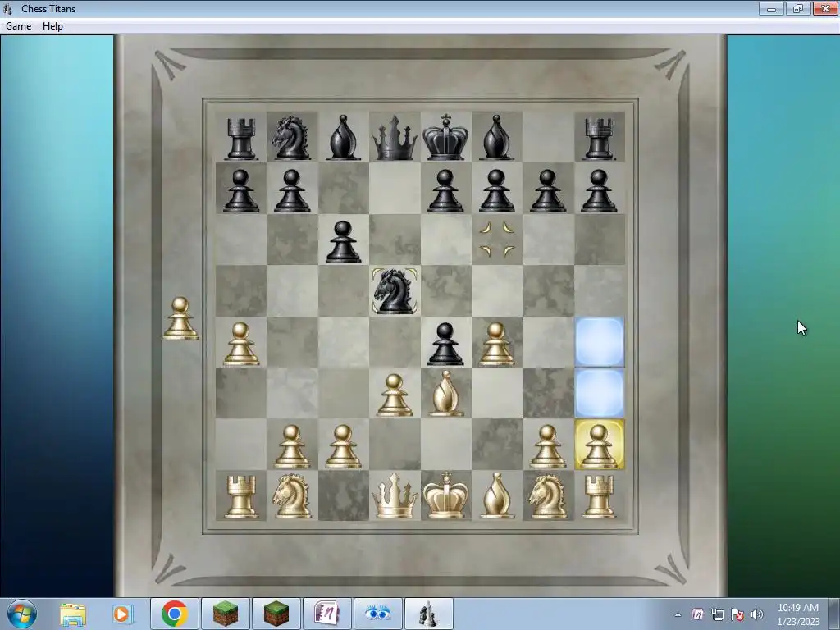Close the Chess Titans window
This screenshot has height=630, width=840.
(825, 8)
